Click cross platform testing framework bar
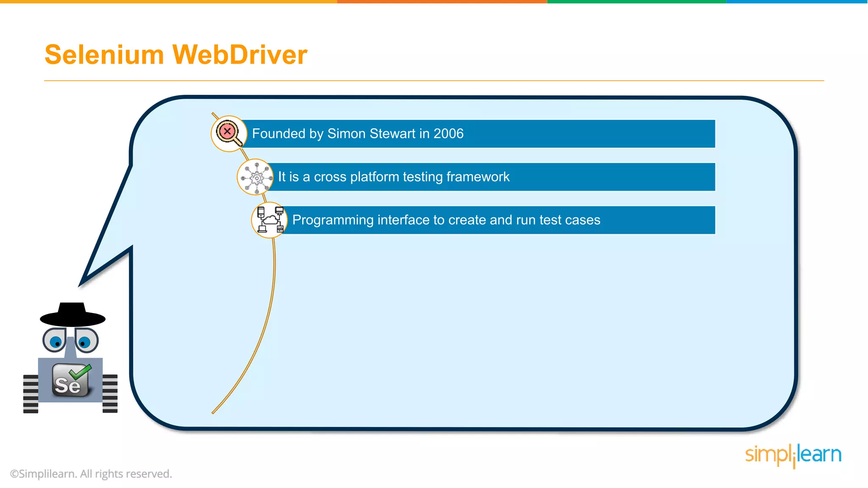The width and height of the screenshot is (868, 488). tap(492, 177)
